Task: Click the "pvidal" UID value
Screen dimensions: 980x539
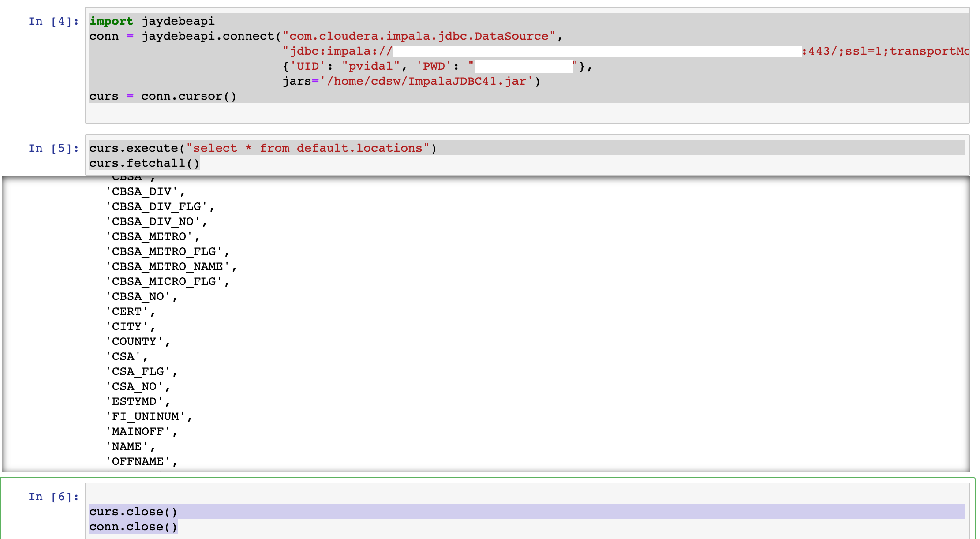Action: tap(370, 66)
